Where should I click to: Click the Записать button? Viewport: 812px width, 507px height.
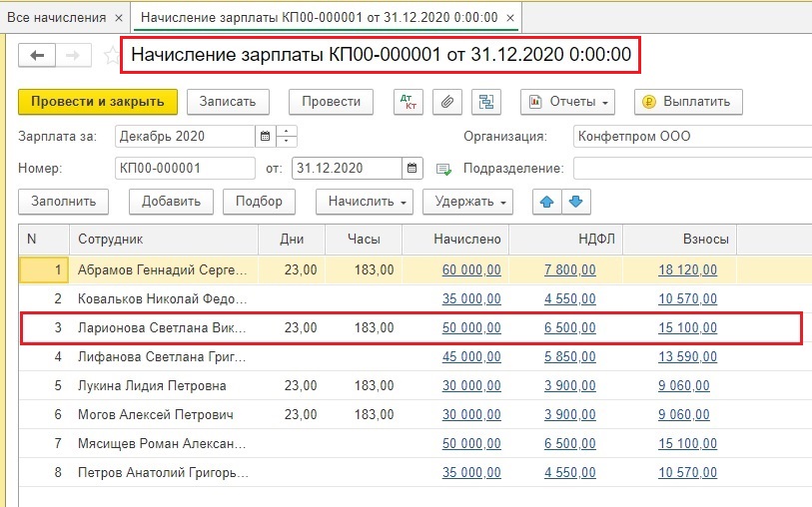tap(228, 102)
